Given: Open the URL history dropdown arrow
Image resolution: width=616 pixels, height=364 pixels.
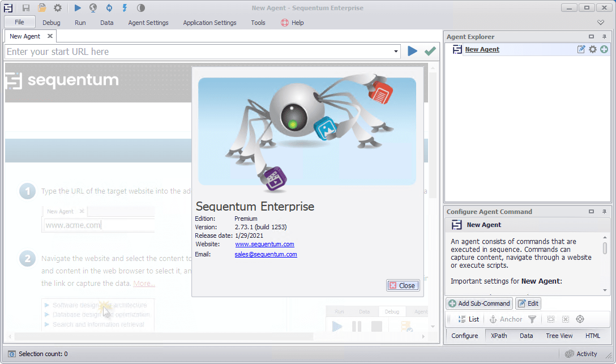Looking at the screenshot, I should pyautogui.click(x=396, y=52).
